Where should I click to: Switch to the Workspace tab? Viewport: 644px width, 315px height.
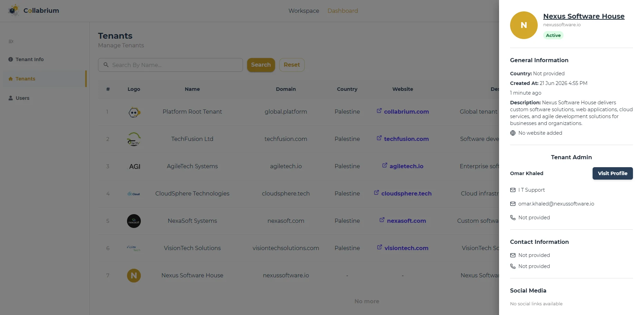pos(304,11)
